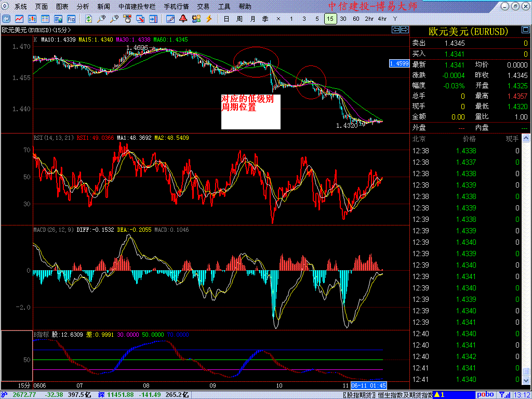This screenshot has height=399, width=532.
Task: Open the candlestick K-line chart icon
Action: (x=32, y=19)
